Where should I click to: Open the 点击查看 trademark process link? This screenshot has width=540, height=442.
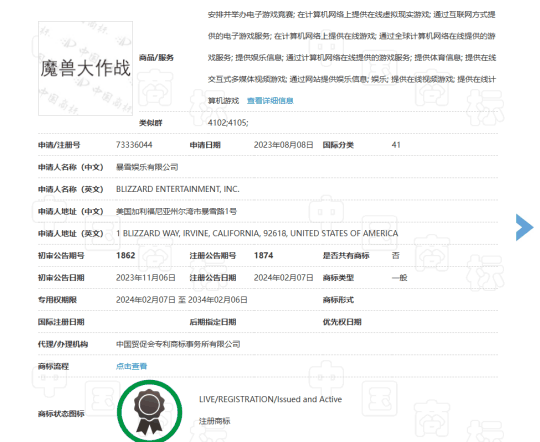[x=131, y=366]
